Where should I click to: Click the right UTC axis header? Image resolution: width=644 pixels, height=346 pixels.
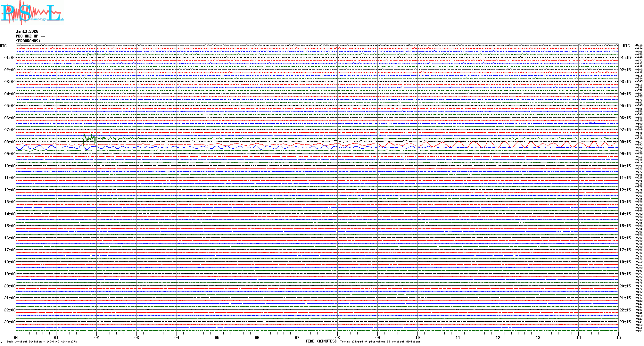click(x=626, y=46)
